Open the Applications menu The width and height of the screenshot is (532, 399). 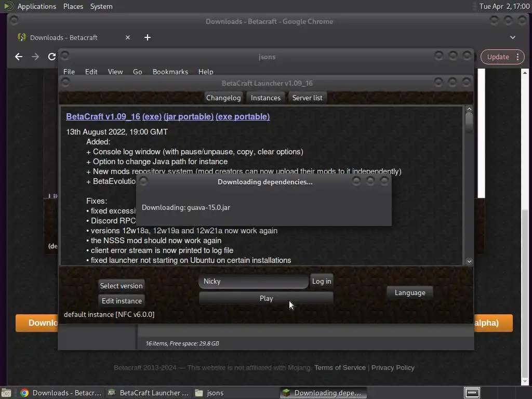pyautogui.click(x=37, y=6)
